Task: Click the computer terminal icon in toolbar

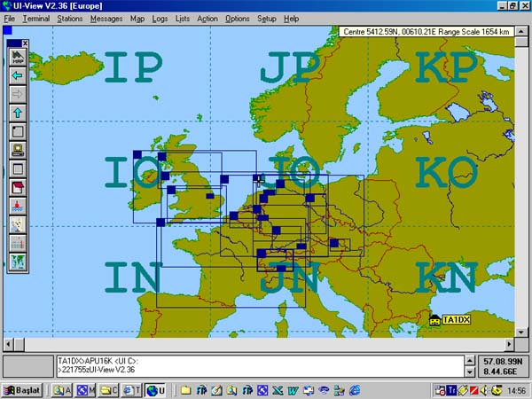Action: point(17,150)
